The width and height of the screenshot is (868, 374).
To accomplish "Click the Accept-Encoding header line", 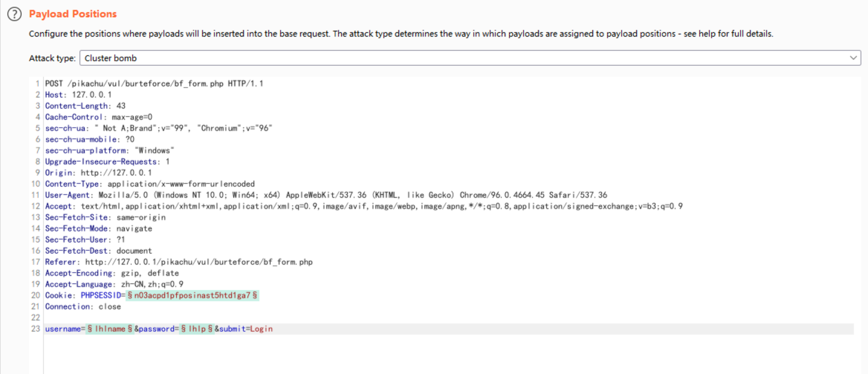I will pyautogui.click(x=112, y=273).
